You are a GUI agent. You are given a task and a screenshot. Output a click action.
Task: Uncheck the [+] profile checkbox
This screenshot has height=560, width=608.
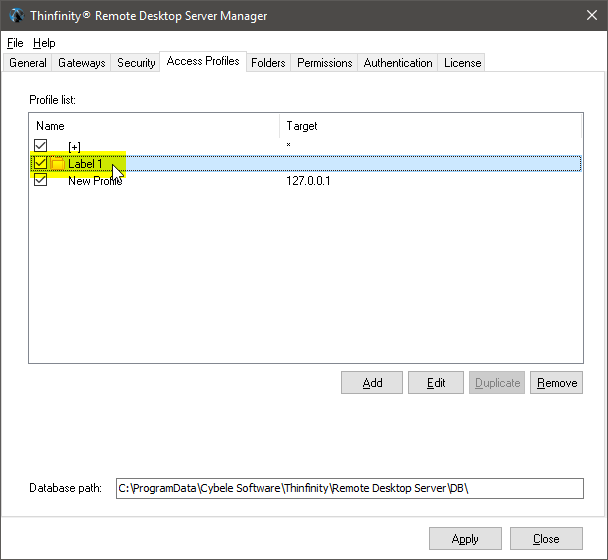click(40, 145)
